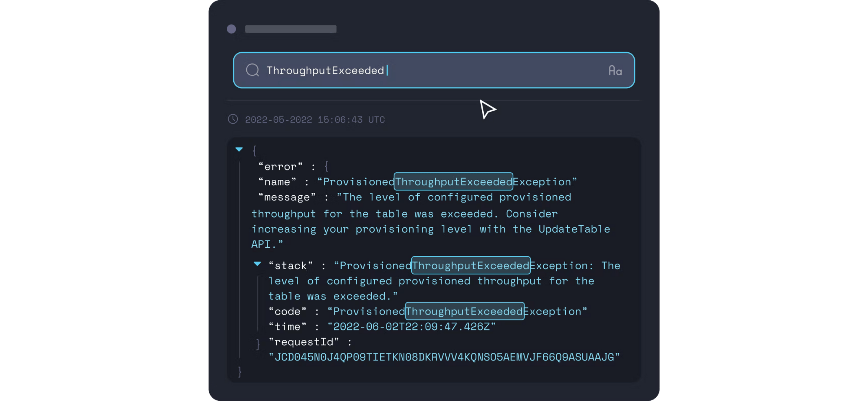
Task: Click the magnifying glass search icon
Action: [253, 70]
